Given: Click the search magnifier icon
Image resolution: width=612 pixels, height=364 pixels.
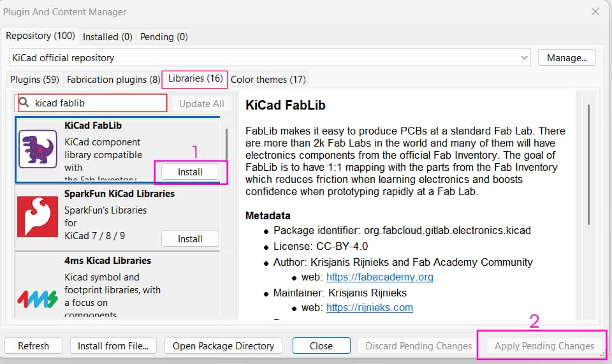Looking at the screenshot, I should point(24,103).
